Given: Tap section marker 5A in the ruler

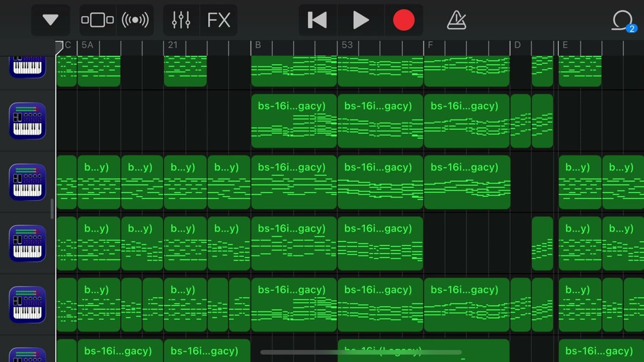Looking at the screenshot, I should click(87, 45).
